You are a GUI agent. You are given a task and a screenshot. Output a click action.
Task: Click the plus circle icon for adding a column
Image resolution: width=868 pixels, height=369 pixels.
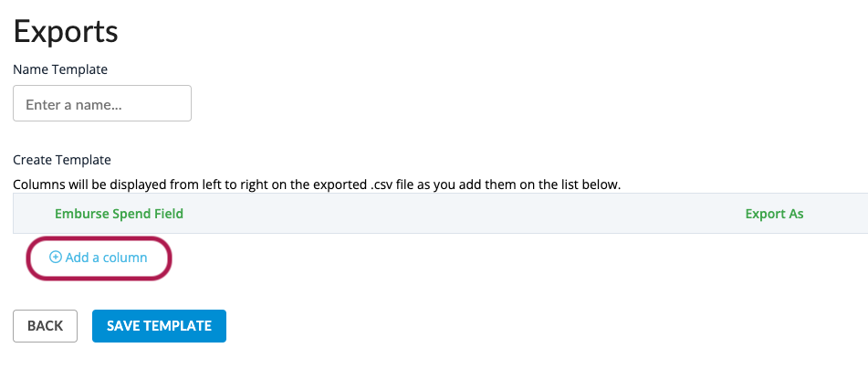[x=56, y=258]
